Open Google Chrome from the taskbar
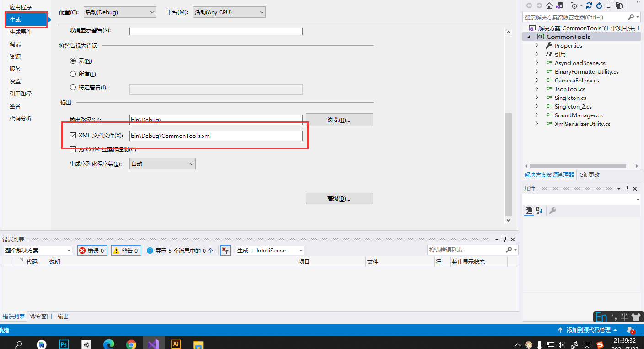The width and height of the screenshot is (644, 349). [x=131, y=344]
